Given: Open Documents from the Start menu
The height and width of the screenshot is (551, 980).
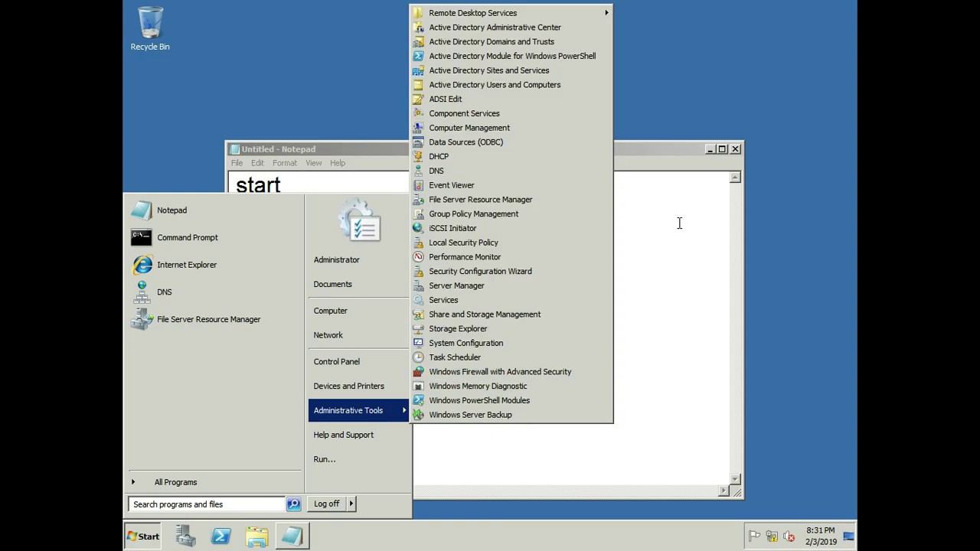Looking at the screenshot, I should 358,284.
